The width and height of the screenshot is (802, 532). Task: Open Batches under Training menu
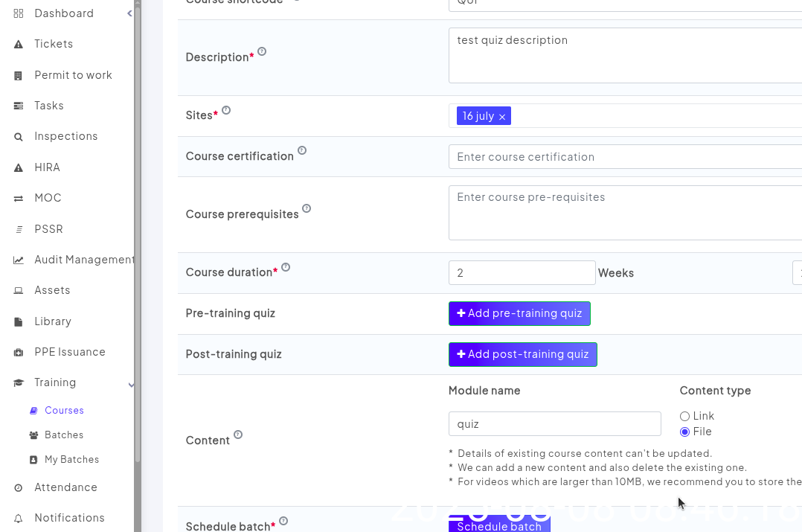click(x=64, y=435)
